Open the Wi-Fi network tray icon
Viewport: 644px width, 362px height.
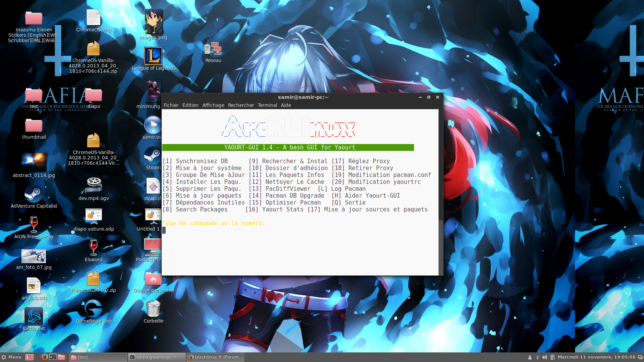point(537,357)
